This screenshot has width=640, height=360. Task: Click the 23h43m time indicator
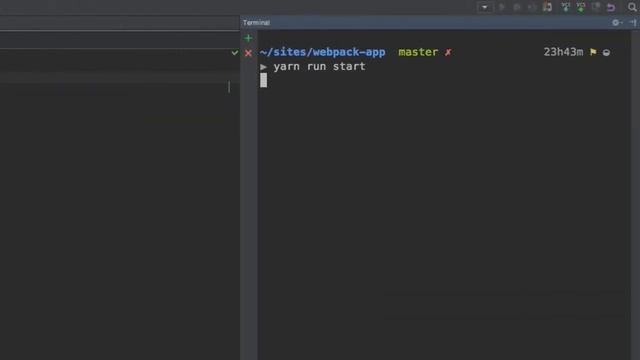[x=563, y=52]
